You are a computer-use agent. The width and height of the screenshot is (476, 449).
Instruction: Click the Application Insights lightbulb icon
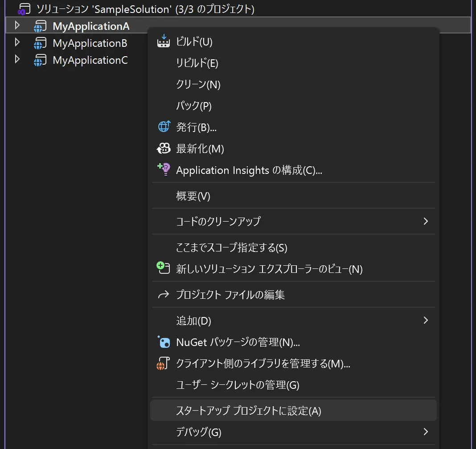[x=164, y=169]
